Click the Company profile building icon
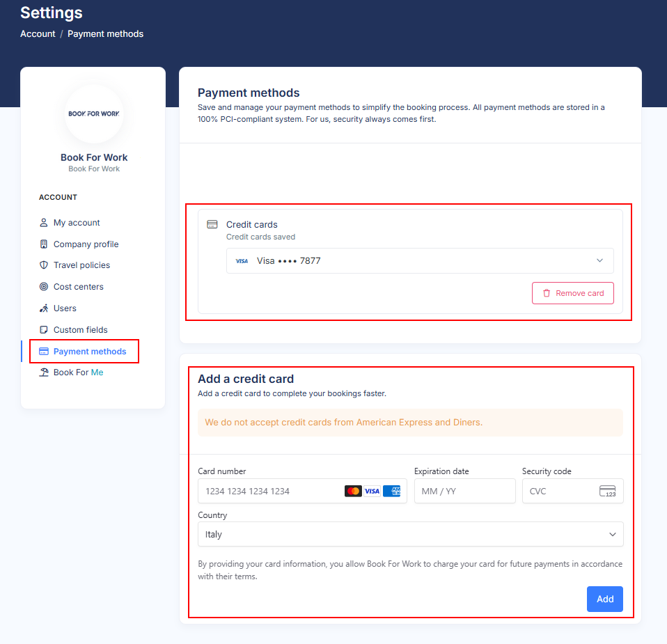 [44, 244]
